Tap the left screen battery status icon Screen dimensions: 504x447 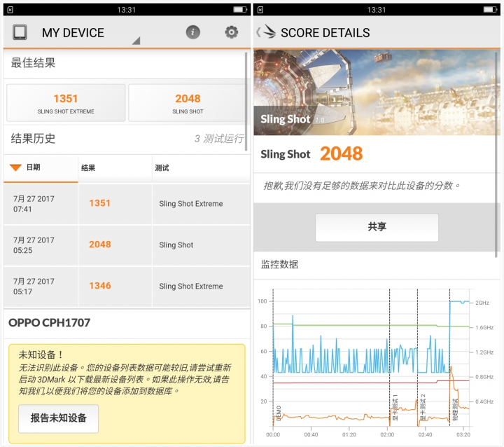click(240, 10)
